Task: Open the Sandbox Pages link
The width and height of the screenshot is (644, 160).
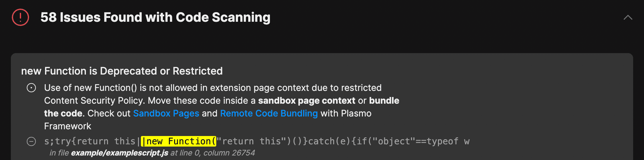Action: tap(166, 113)
